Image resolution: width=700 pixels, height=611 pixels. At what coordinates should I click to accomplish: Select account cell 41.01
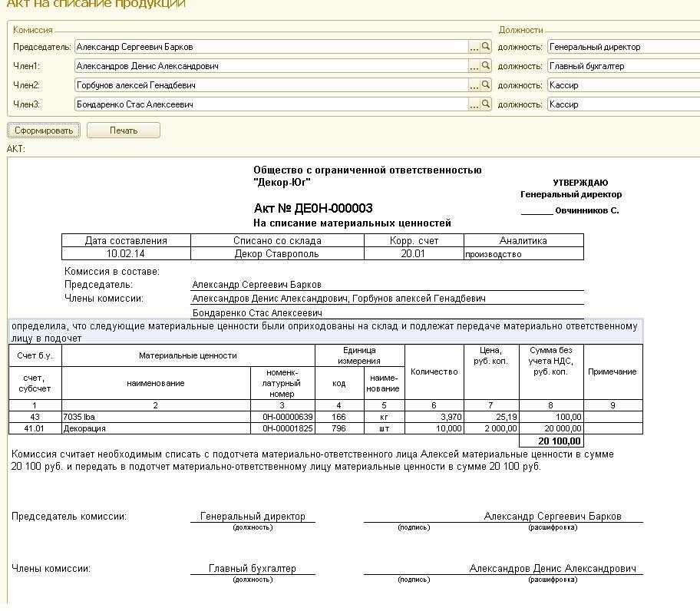coord(35,428)
